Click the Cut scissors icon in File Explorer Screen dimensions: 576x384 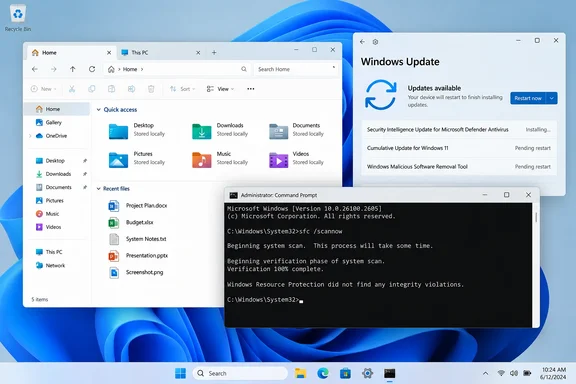coord(72,89)
